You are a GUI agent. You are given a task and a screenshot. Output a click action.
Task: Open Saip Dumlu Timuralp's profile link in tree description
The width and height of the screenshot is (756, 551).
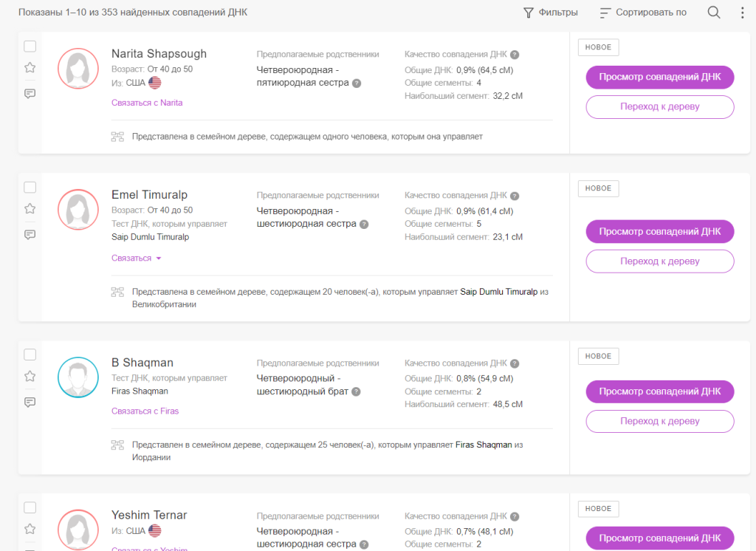(498, 292)
